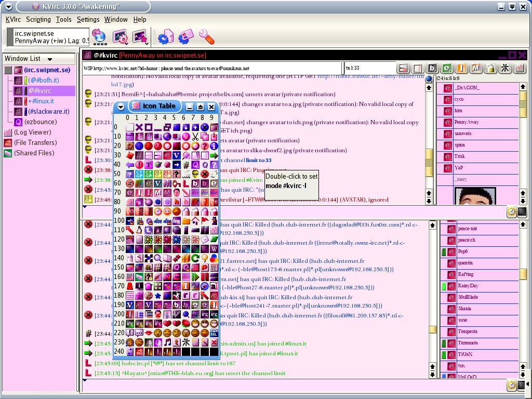
Task: Click the clock icon below the #linux.it pane
Action: (511, 385)
